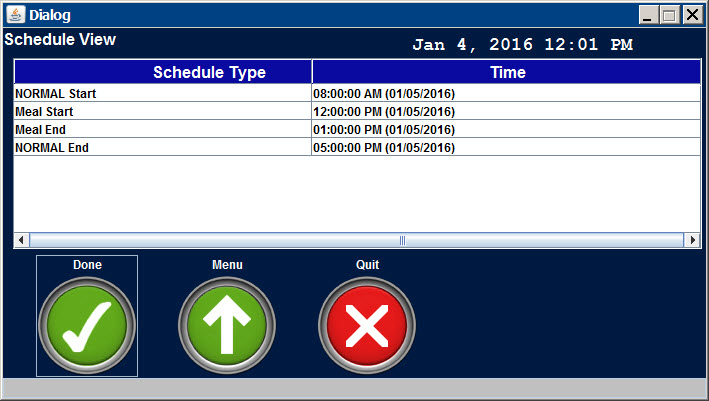Select the NORMAL Start row
This screenshot has width=709, height=401.
(162, 93)
